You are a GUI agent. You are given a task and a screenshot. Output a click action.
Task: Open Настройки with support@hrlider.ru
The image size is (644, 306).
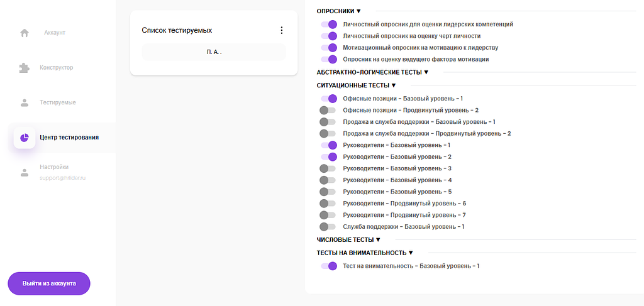pyautogui.click(x=62, y=173)
